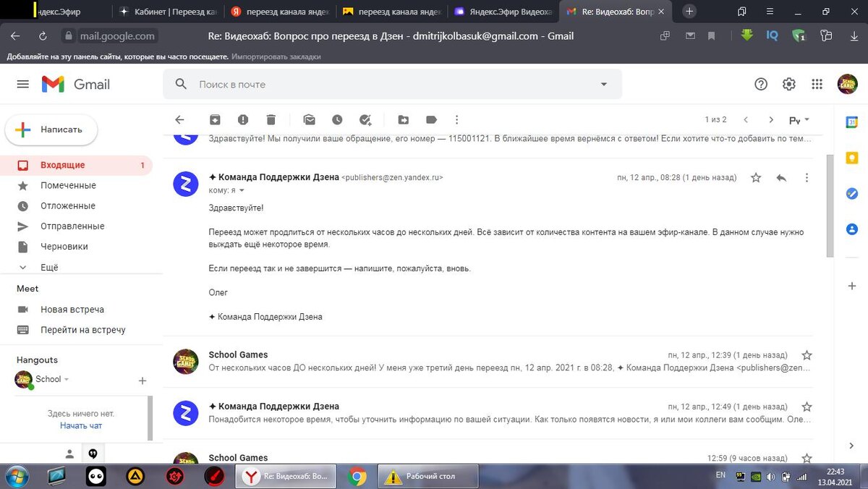Click the browser reload button
Screen dimensions: 868x489
43,35
